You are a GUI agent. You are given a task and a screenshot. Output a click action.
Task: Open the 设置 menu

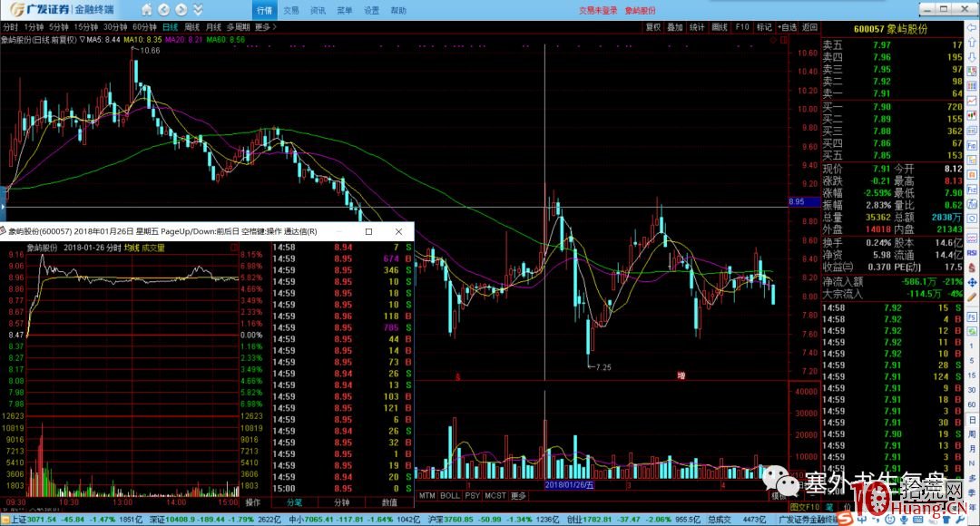[372, 11]
